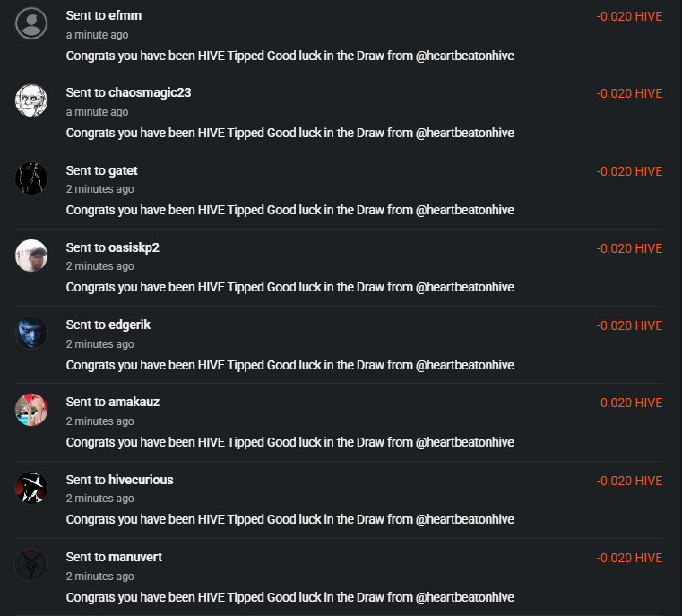Image resolution: width=682 pixels, height=616 pixels.
Task: Visit the gatet profile link
Action: [x=123, y=170]
